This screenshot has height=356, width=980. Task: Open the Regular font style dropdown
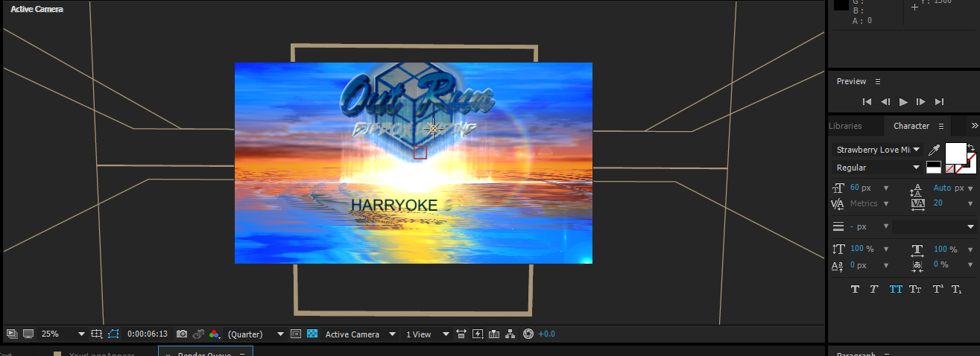[x=878, y=168]
